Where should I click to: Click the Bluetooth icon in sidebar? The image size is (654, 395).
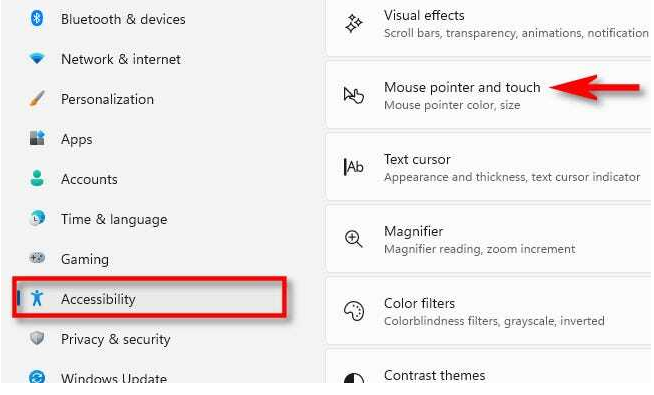(x=37, y=18)
